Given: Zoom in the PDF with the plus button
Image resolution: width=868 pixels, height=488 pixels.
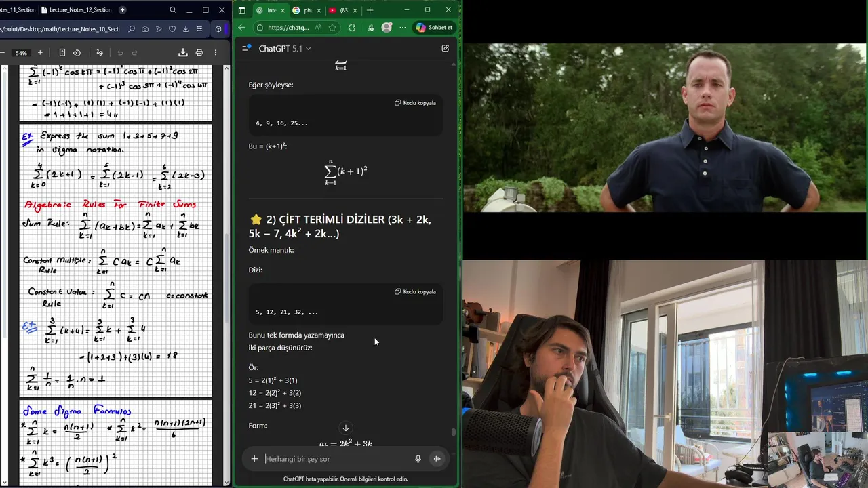Looking at the screenshot, I should click(40, 53).
